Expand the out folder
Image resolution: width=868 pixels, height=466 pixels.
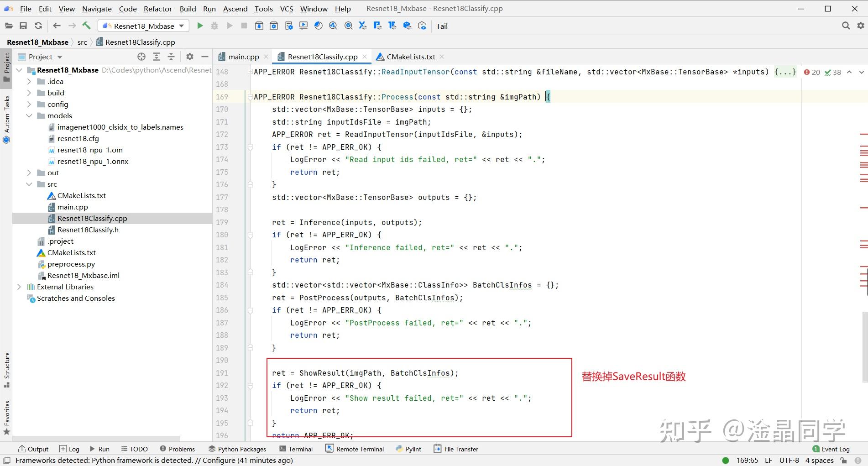29,173
